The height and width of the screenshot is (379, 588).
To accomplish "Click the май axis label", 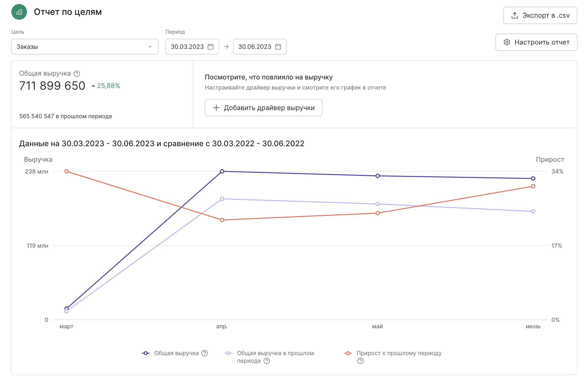I will (x=377, y=326).
